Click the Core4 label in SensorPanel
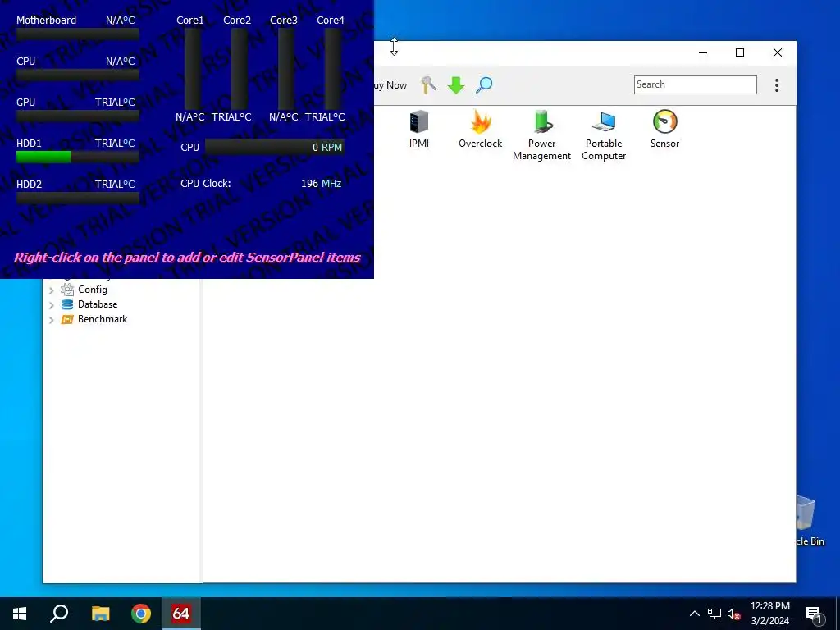Image resolution: width=840 pixels, height=630 pixels. click(331, 21)
